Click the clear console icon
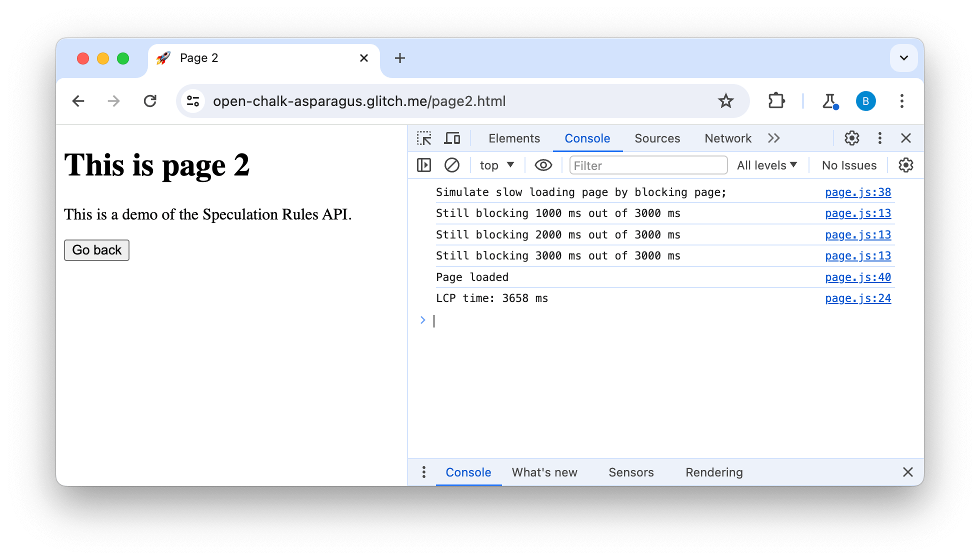This screenshot has width=980, height=560. (451, 165)
